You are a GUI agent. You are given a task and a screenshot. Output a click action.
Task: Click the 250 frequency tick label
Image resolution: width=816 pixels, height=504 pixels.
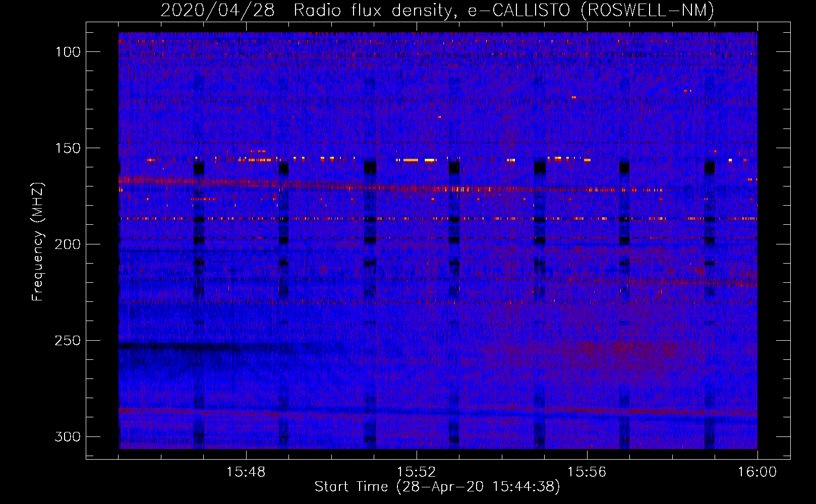click(x=68, y=341)
